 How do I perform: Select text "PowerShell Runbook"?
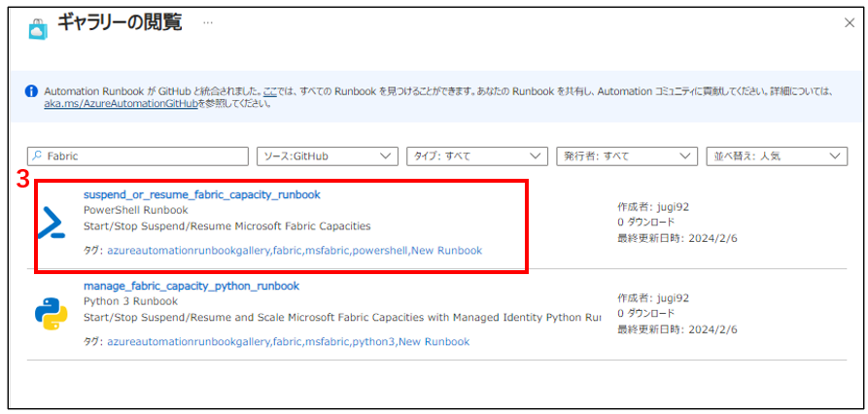[x=136, y=210]
